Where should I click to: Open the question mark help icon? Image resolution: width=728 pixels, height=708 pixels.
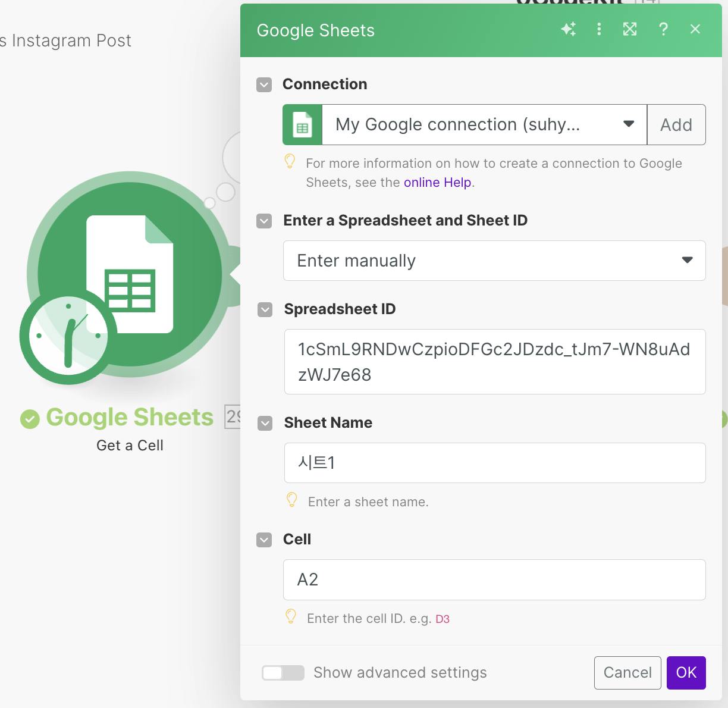click(x=663, y=29)
